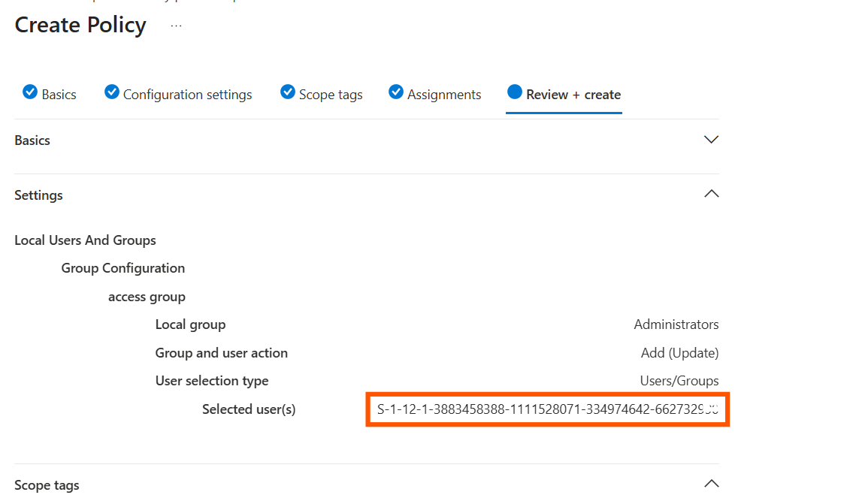Select the Review + create tab
Viewport: 847px width, 504px height.
[573, 95]
